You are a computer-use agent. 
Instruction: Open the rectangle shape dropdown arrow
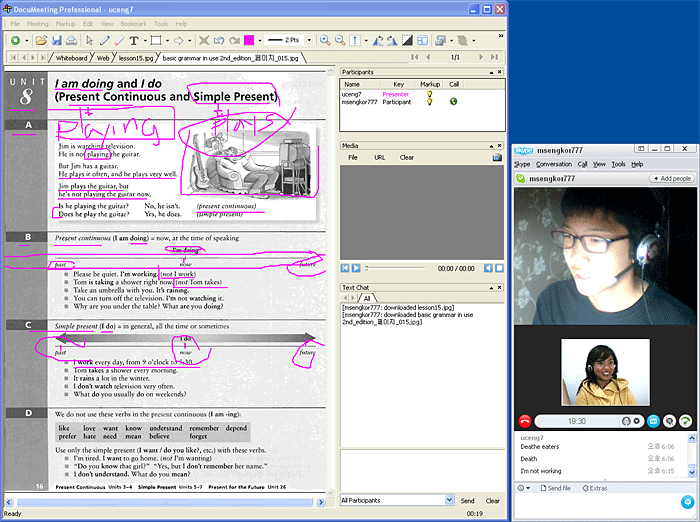[x=167, y=41]
